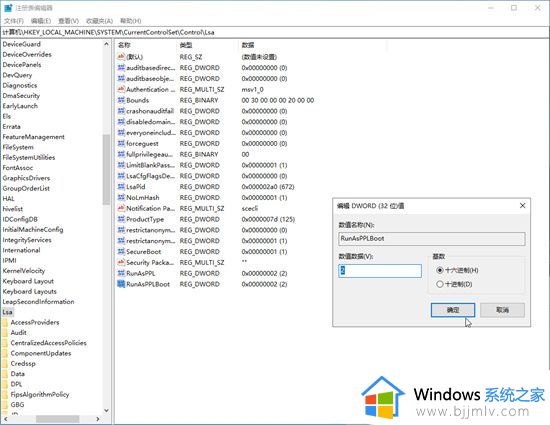Select the ComponentUpdates subkey
This screenshot has width=550, height=425.
pos(41,353)
